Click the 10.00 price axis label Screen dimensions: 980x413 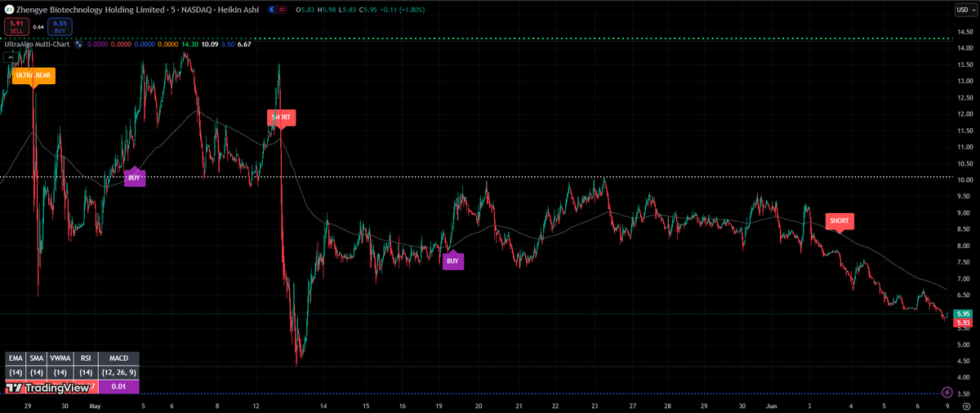[x=964, y=180]
